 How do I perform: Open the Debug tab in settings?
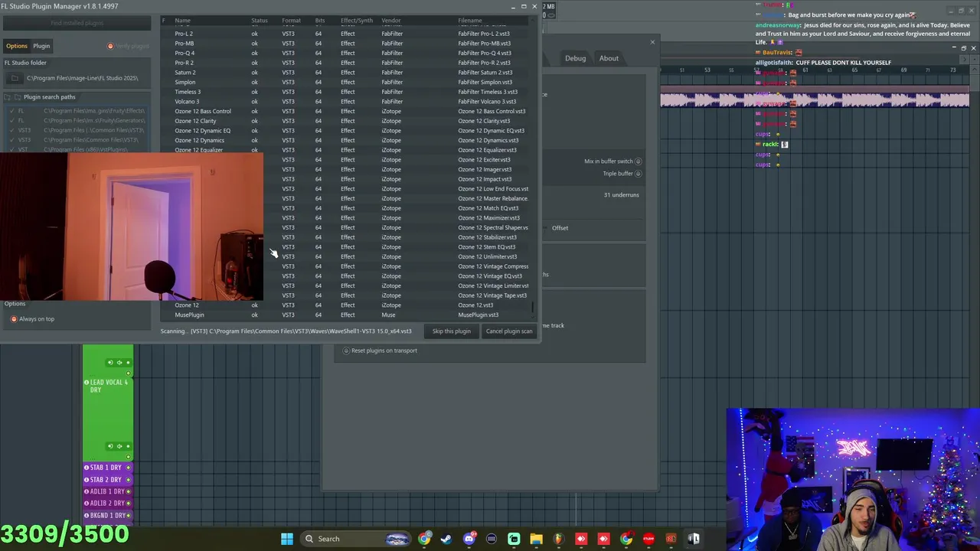pyautogui.click(x=575, y=58)
